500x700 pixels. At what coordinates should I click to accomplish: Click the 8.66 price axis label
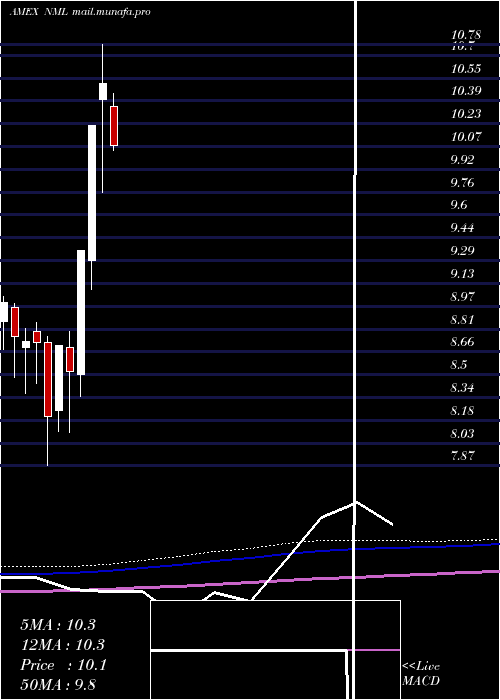[462, 342]
